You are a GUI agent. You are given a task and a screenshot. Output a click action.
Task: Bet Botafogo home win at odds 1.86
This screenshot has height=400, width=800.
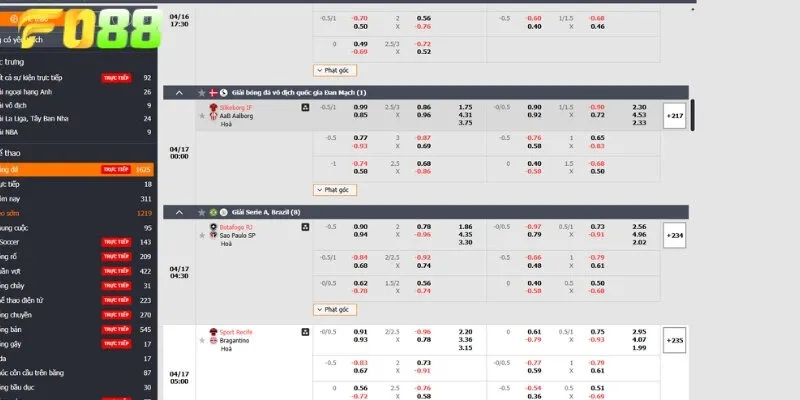click(x=465, y=227)
